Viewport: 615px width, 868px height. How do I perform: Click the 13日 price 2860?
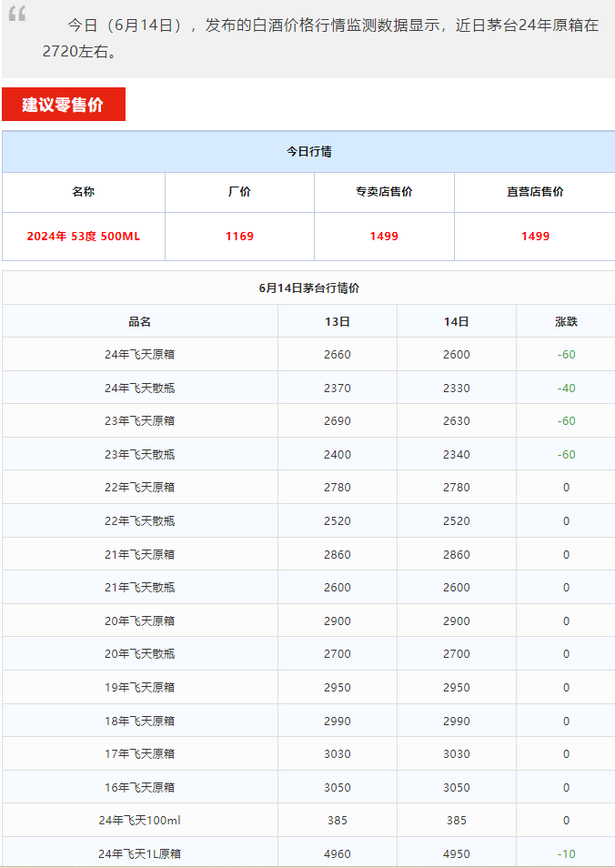[x=338, y=554]
